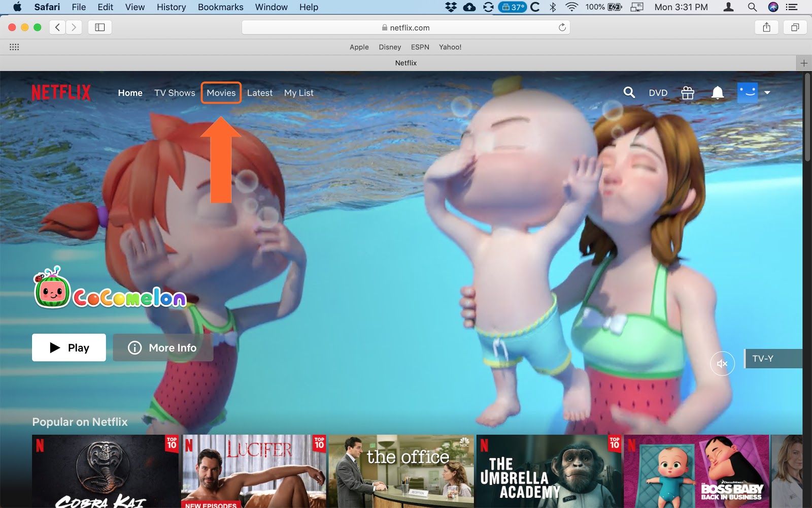Open the DVD link
The image size is (812, 508).
tap(658, 93)
